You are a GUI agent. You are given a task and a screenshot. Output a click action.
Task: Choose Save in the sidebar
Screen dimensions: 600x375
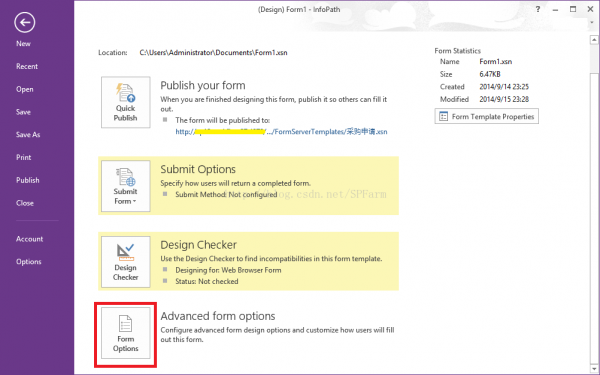(x=23, y=112)
